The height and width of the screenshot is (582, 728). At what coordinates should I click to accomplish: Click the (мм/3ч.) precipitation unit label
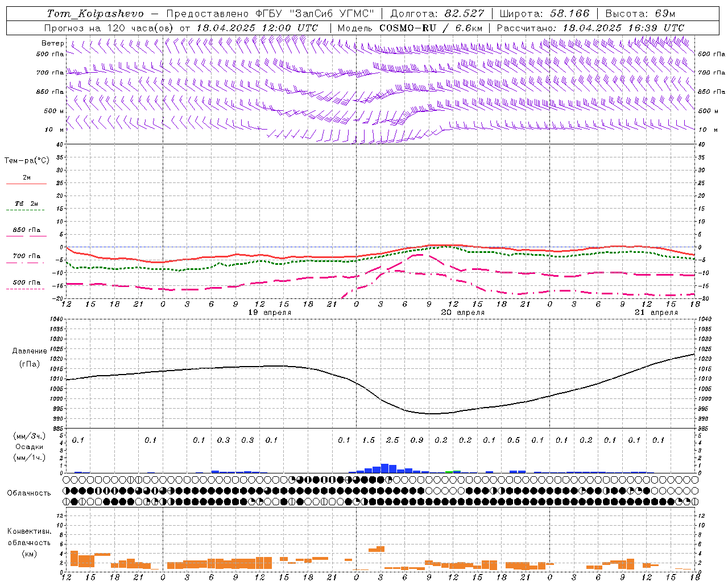coord(29,436)
